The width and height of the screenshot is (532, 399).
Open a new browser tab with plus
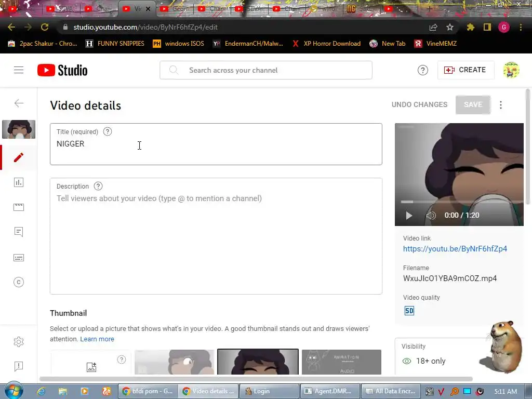429,9
